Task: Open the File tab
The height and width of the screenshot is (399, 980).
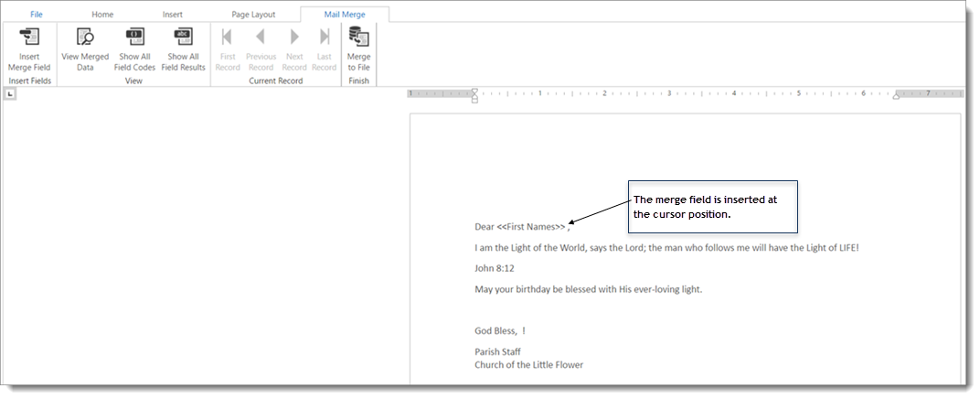Action: pyautogui.click(x=37, y=15)
